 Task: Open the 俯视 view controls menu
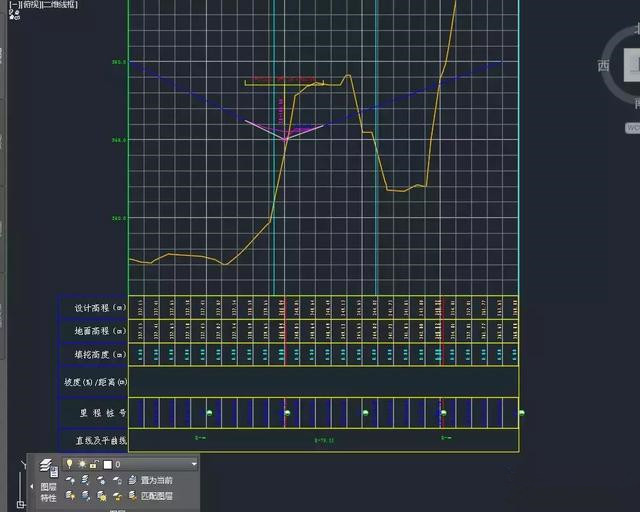point(30,5)
